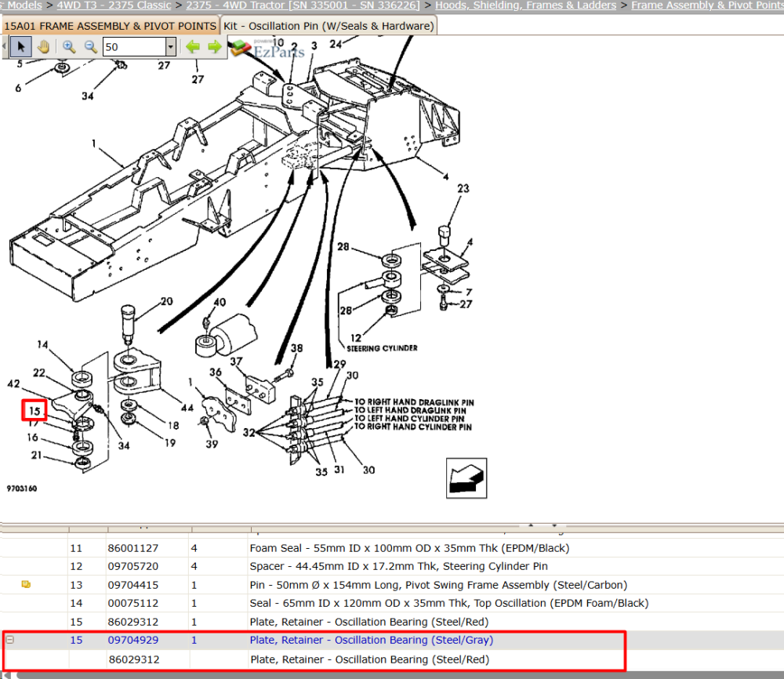Viewport: 784px width, 679px height.
Task: Open the 2375 - 4WD Tractor breadcrumb link
Action: coord(303,5)
